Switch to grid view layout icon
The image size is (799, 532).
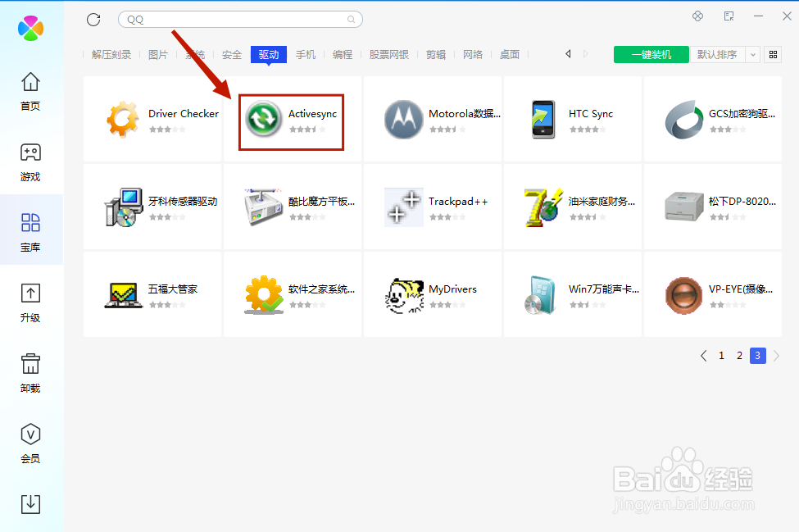tap(773, 55)
